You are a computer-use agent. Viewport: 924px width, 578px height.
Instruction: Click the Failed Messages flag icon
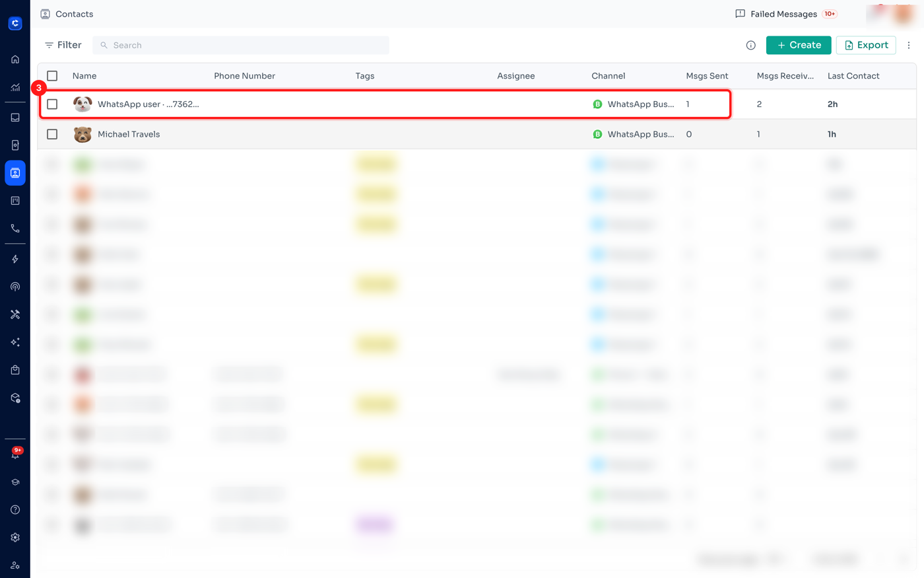click(x=740, y=14)
